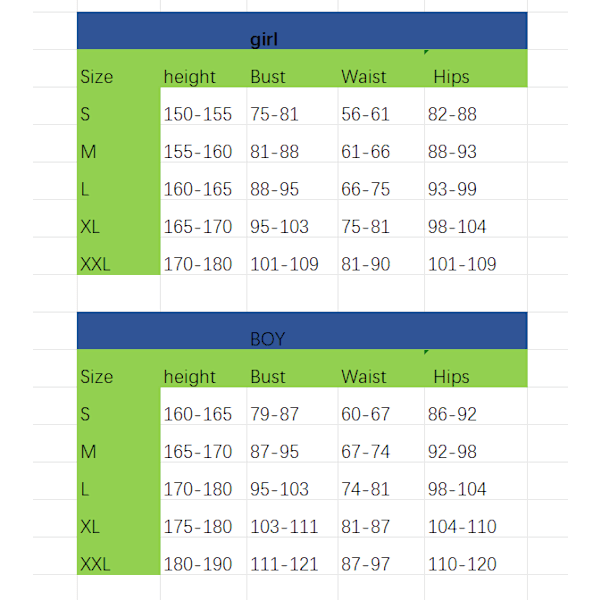Image resolution: width=600 pixels, height=600 pixels.
Task: Click the girl table's "Size" header
Action: coord(97,77)
